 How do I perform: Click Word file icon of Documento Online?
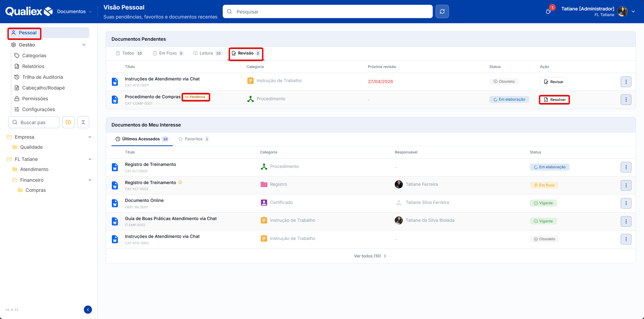115,203
